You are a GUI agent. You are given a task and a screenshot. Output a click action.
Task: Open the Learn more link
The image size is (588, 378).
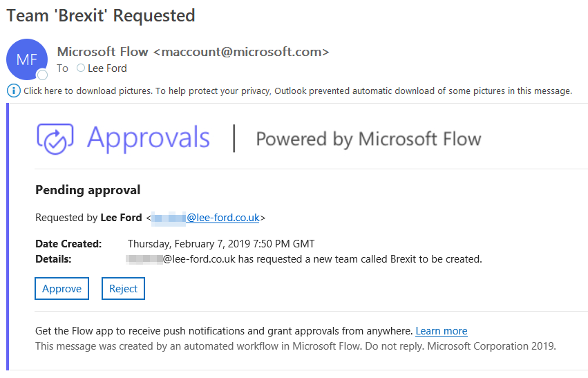(442, 331)
